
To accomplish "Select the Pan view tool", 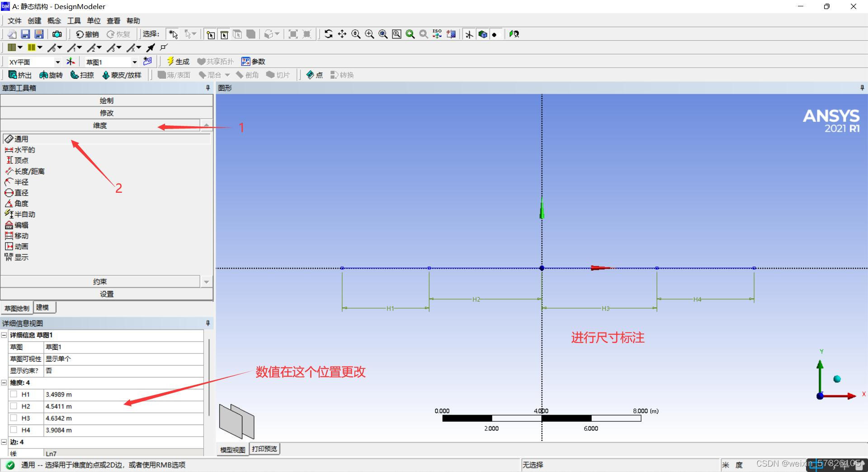I will tap(342, 34).
